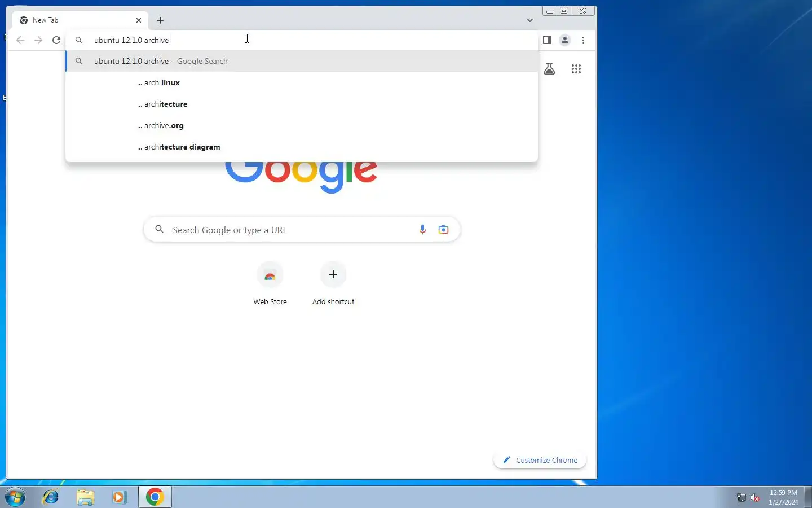
Task: Click the Customize Chrome button
Action: tap(540, 460)
